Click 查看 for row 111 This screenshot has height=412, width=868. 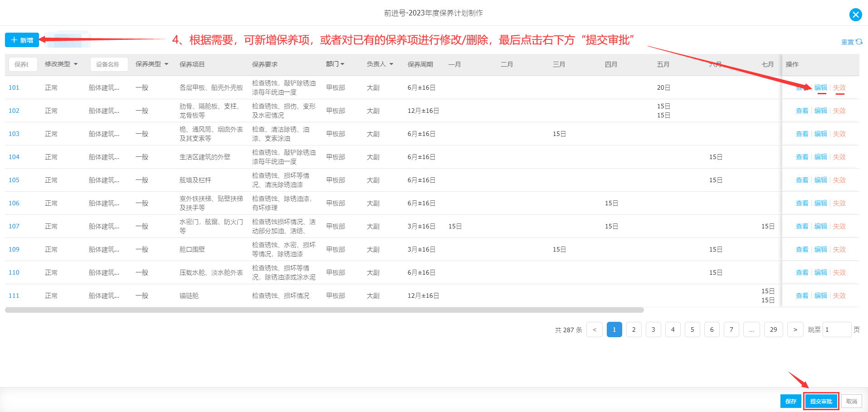pyautogui.click(x=802, y=296)
